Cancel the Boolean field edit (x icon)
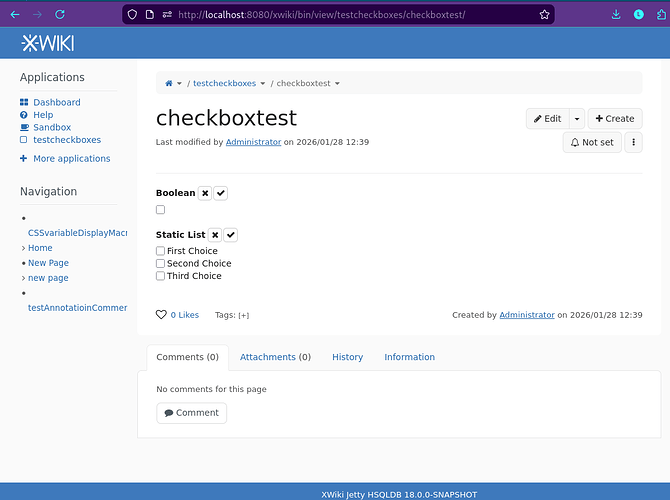 pos(205,193)
